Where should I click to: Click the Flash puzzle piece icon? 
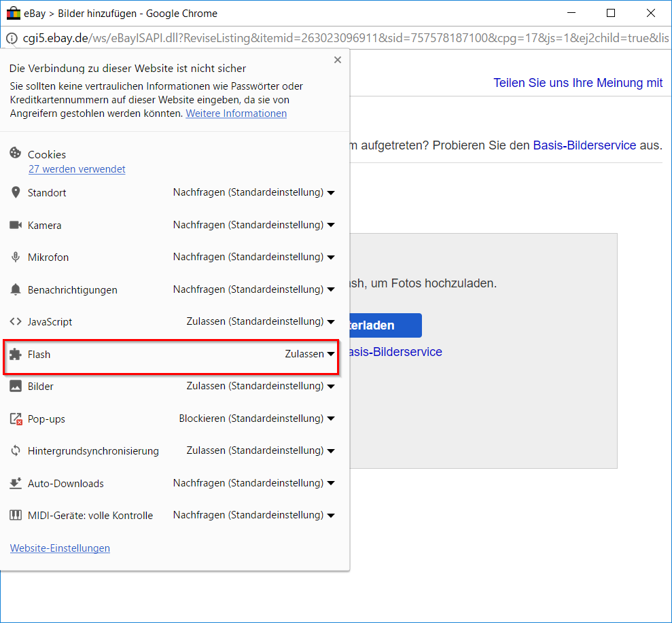(x=16, y=355)
